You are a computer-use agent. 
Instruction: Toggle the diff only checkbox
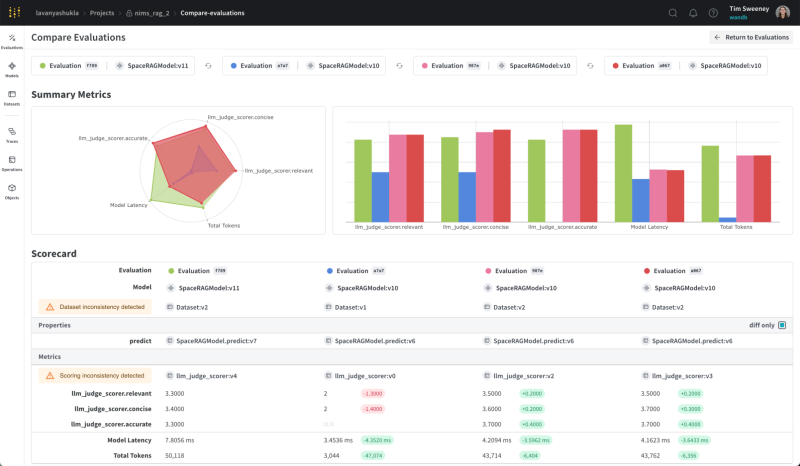tap(782, 325)
